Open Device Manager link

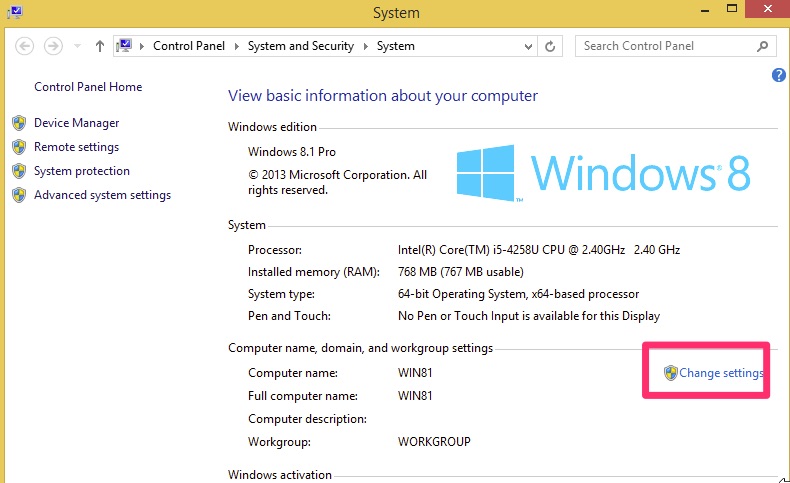[x=77, y=123]
